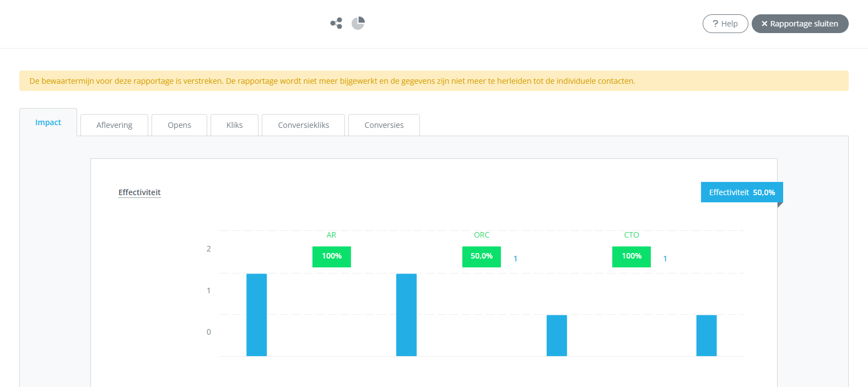Image resolution: width=868 pixels, height=387 pixels.
Task: Click the Help button
Action: 725,24
